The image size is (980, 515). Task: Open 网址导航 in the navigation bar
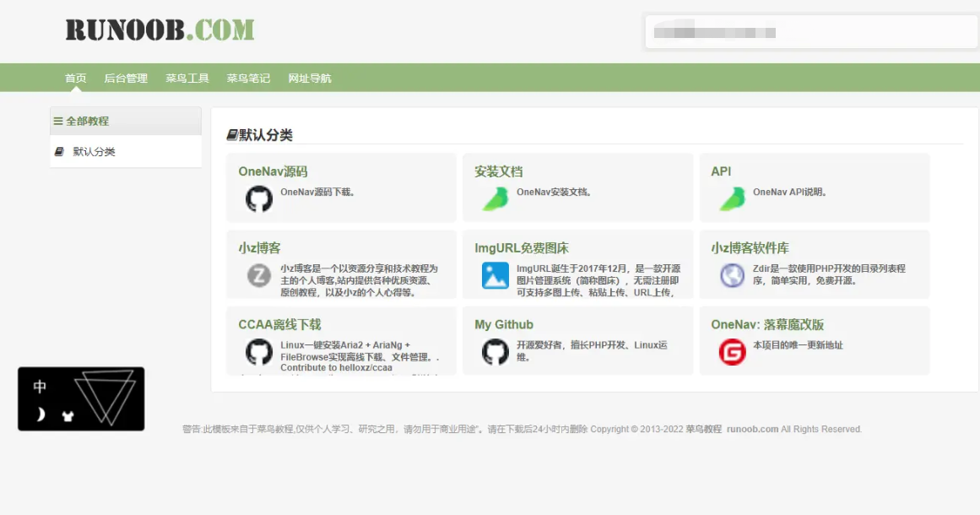(310, 79)
